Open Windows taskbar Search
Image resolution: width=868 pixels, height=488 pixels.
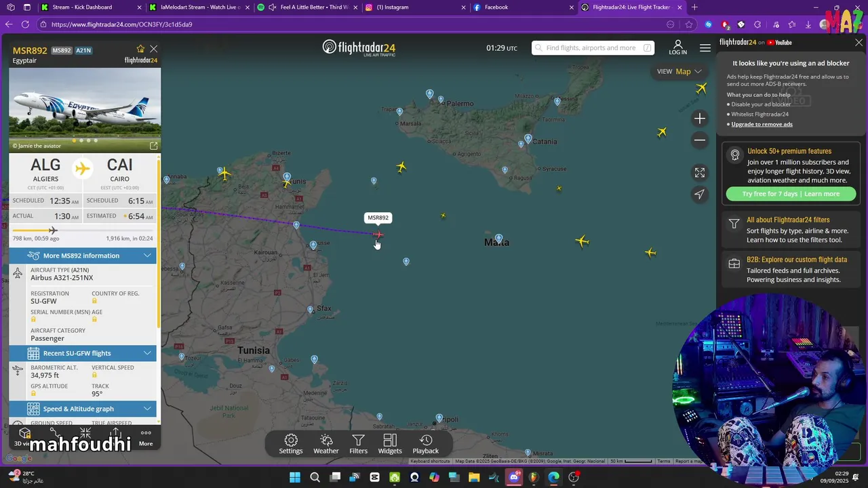coord(315,477)
